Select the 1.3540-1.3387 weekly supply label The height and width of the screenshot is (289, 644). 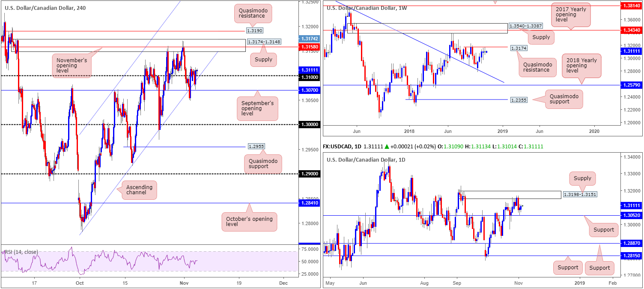point(525,26)
